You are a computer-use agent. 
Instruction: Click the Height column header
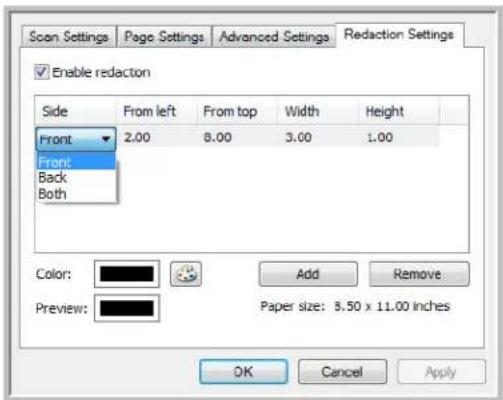click(399, 111)
